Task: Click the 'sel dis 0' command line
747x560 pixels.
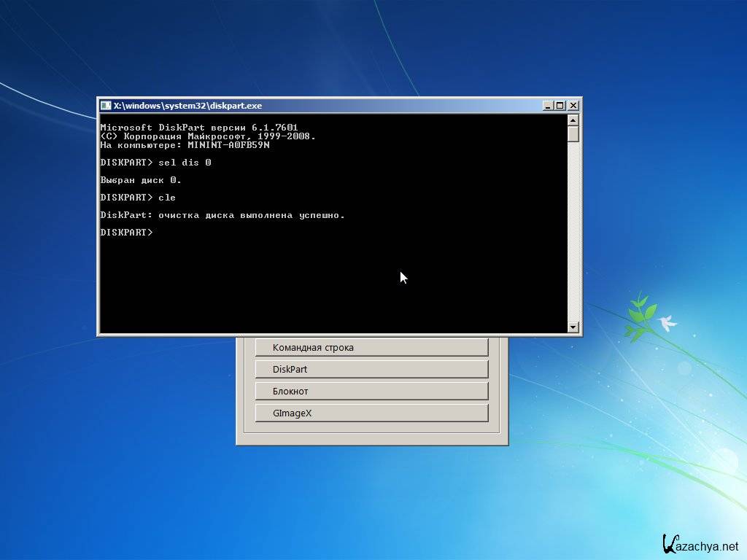Action: (x=184, y=163)
